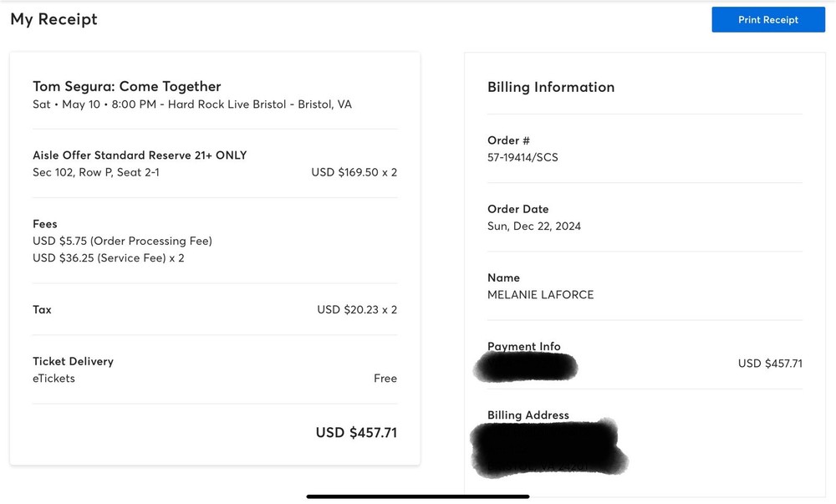Click the USD $169.50 x 2 price
The height and width of the screenshot is (504, 836).
(x=354, y=171)
